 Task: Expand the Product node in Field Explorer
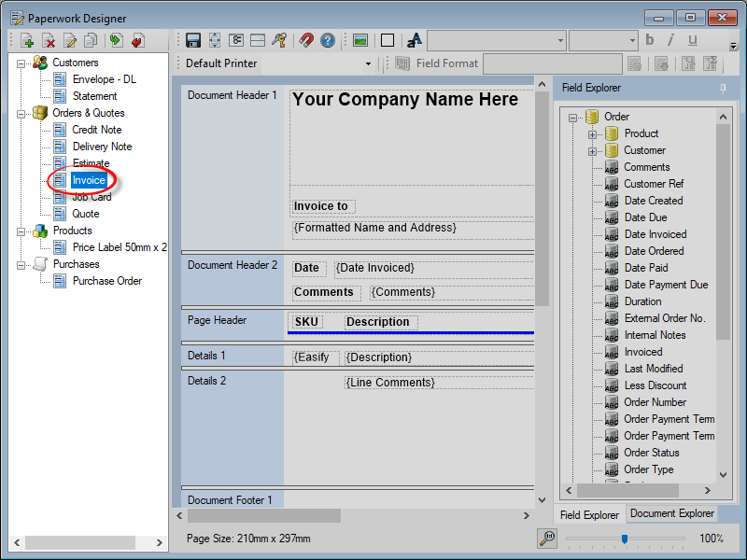[x=592, y=133]
